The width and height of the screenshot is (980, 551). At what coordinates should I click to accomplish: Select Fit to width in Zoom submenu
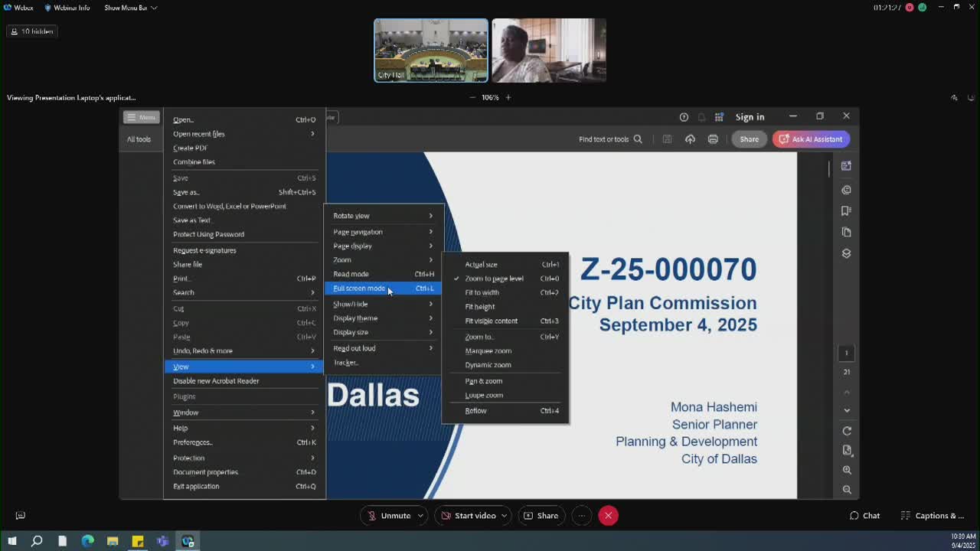tap(482, 292)
